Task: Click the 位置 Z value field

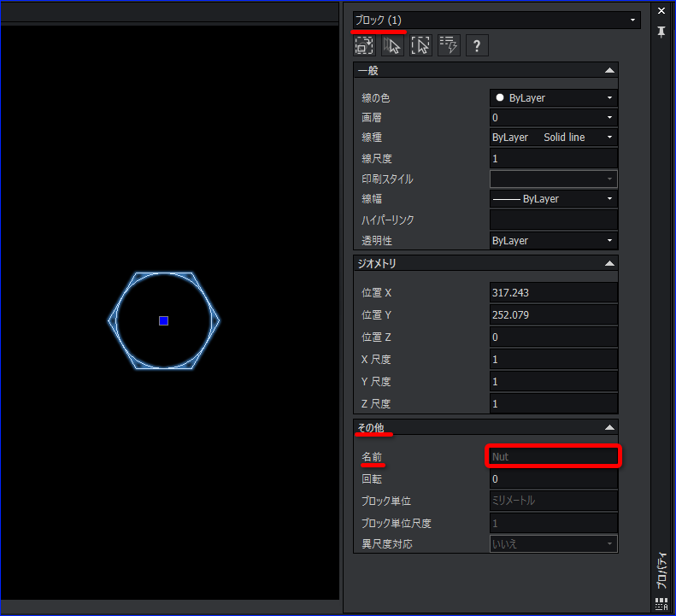Action: click(554, 337)
